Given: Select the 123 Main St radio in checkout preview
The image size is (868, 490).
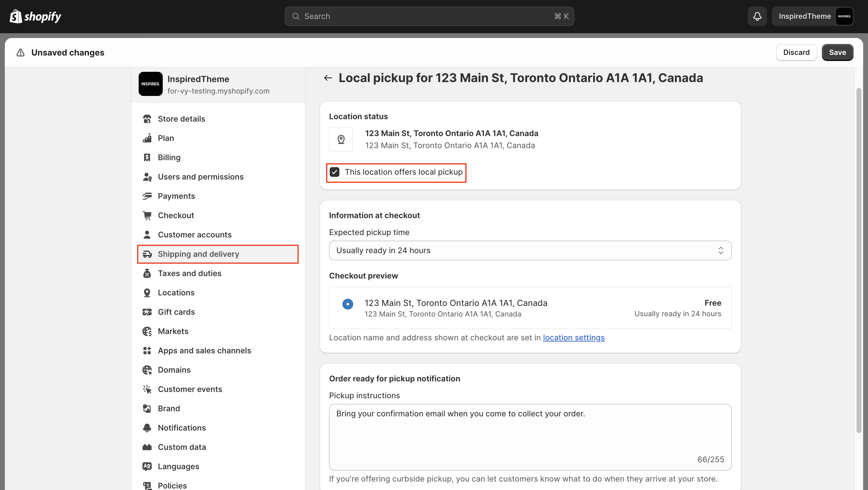Looking at the screenshot, I should pos(348,304).
